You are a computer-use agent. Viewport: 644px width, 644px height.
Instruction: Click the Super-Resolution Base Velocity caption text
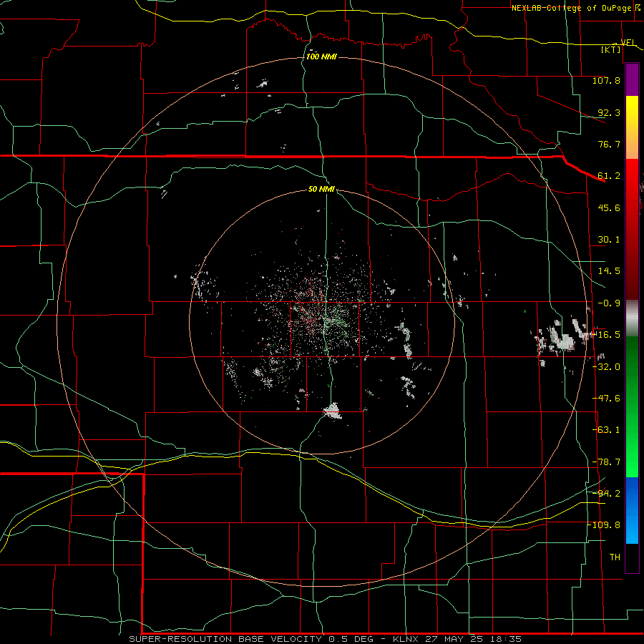[x=225, y=639]
